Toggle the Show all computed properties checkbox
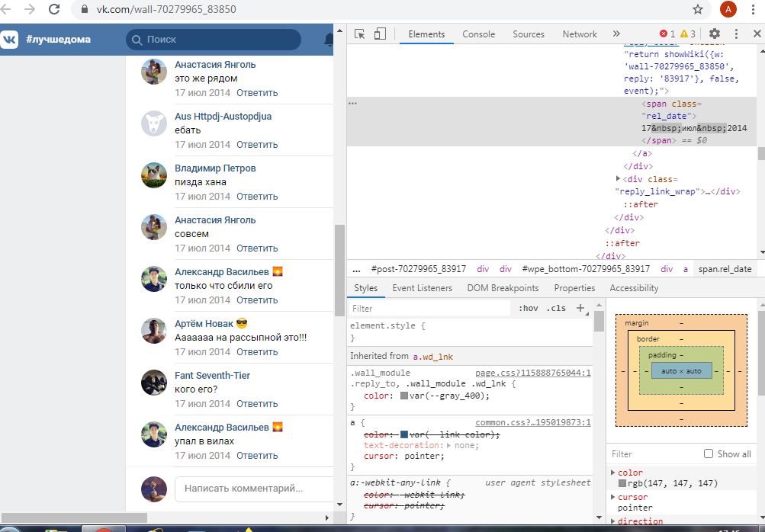765x532 pixels. [709, 453]
